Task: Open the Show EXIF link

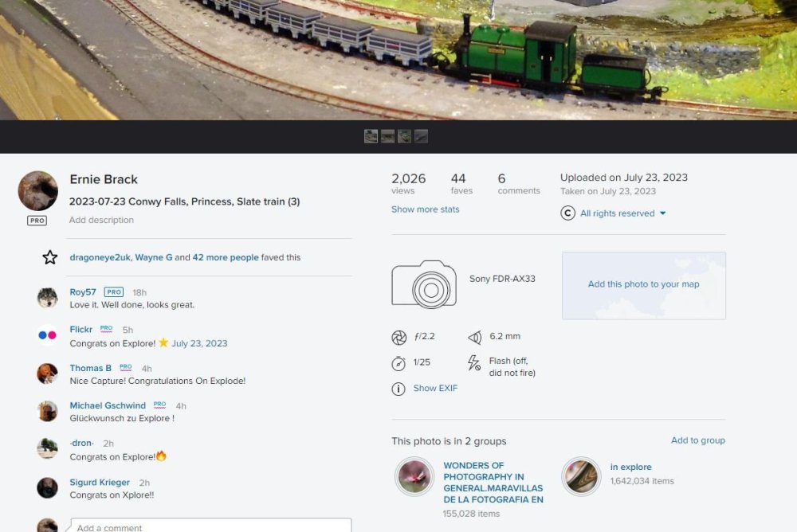Action: pos(435,389)
